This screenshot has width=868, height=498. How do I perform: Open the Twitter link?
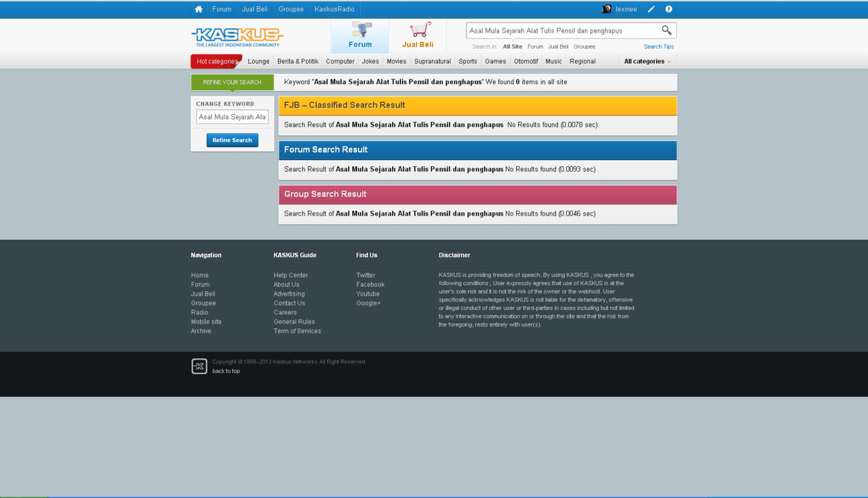(x=366, y=275)
